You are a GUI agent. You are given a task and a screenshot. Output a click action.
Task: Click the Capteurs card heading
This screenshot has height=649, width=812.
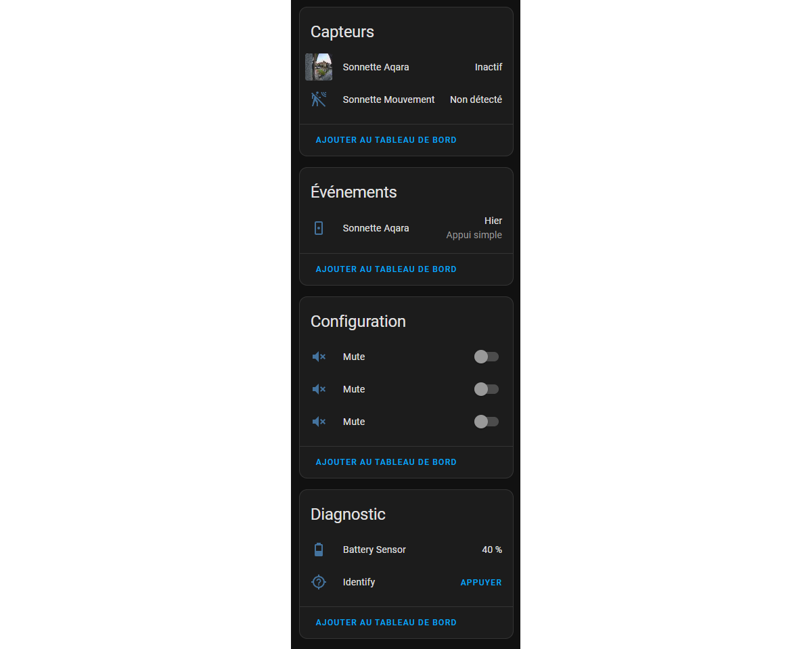342,32
